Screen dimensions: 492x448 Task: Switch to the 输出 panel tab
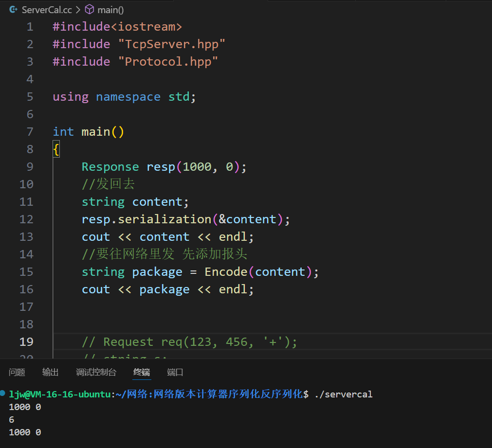pyautogui.click(x=50, y=372)
